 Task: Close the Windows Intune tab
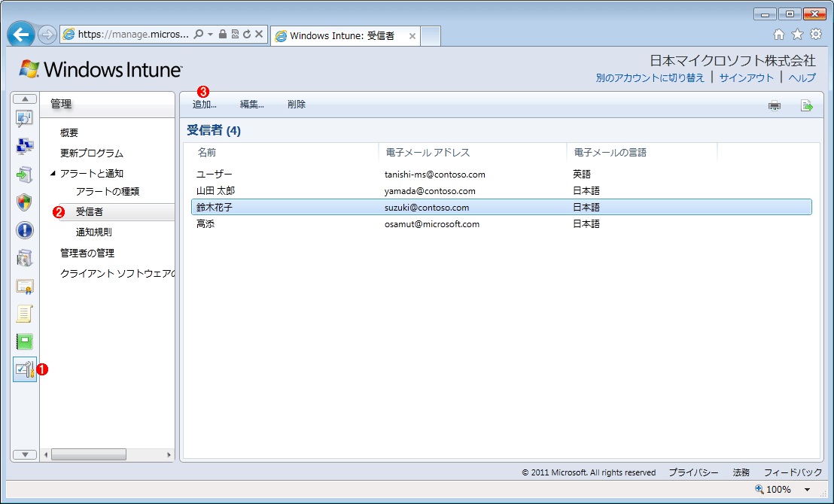click(x=412, y=36)
